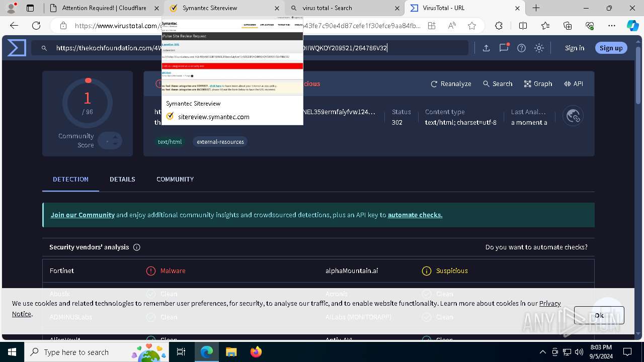Open File Explorer from taskbar
644x362 pixels.
pyautogui.click(x=231, y=352)
